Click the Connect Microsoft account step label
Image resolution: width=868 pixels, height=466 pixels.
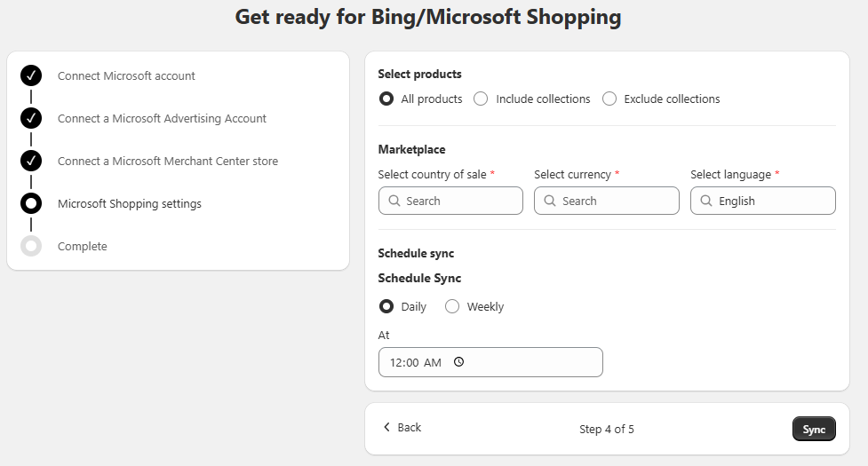coord(126,75)
